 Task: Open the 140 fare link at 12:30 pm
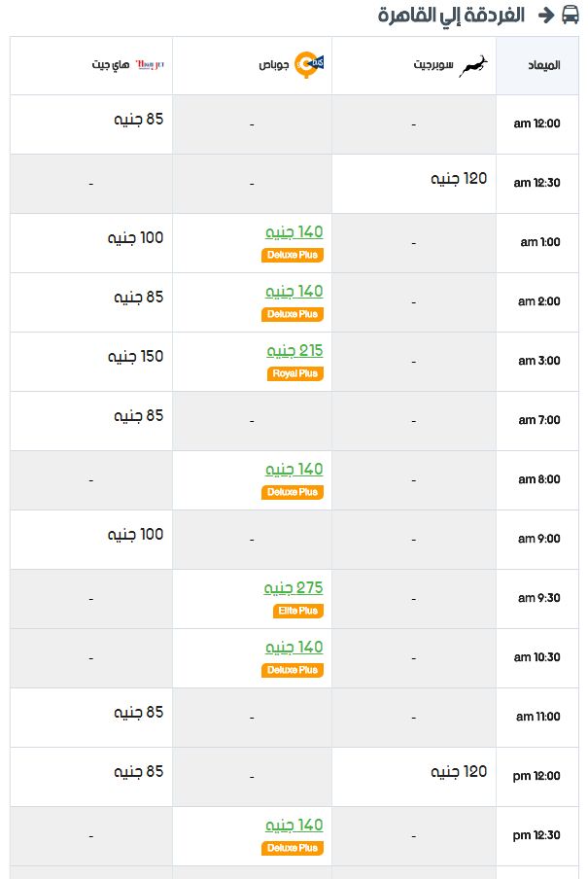pyautogui.click(x=294, y=826)
